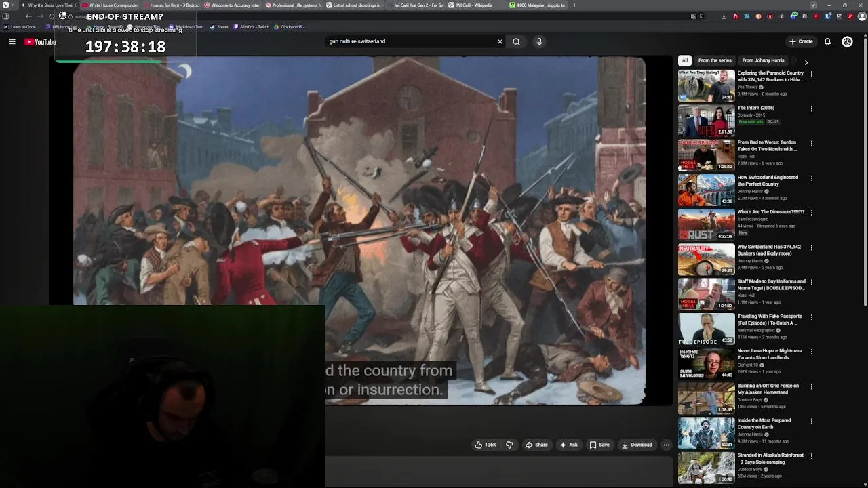Toggle the browser side panel icon

click(x=5, y=16)
